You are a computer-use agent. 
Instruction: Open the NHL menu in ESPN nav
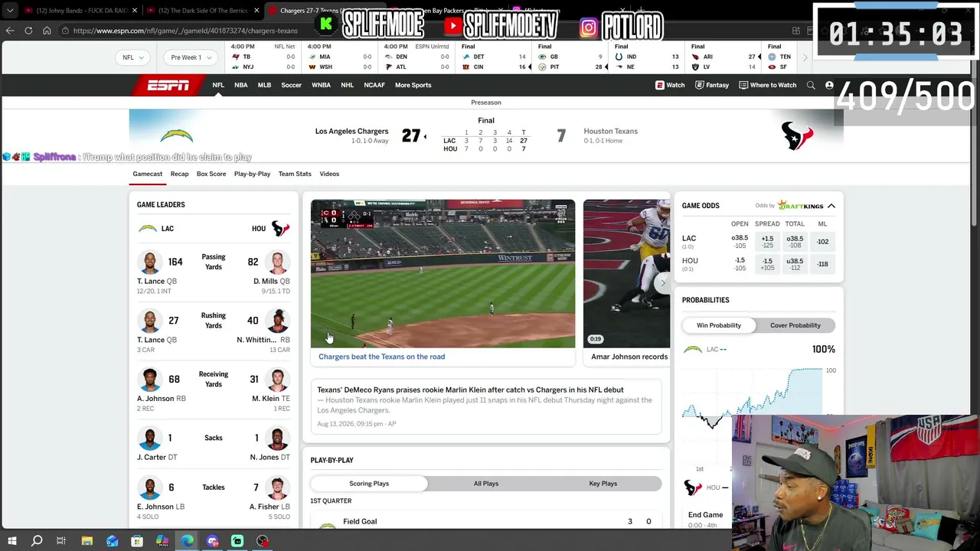(347, 85)
